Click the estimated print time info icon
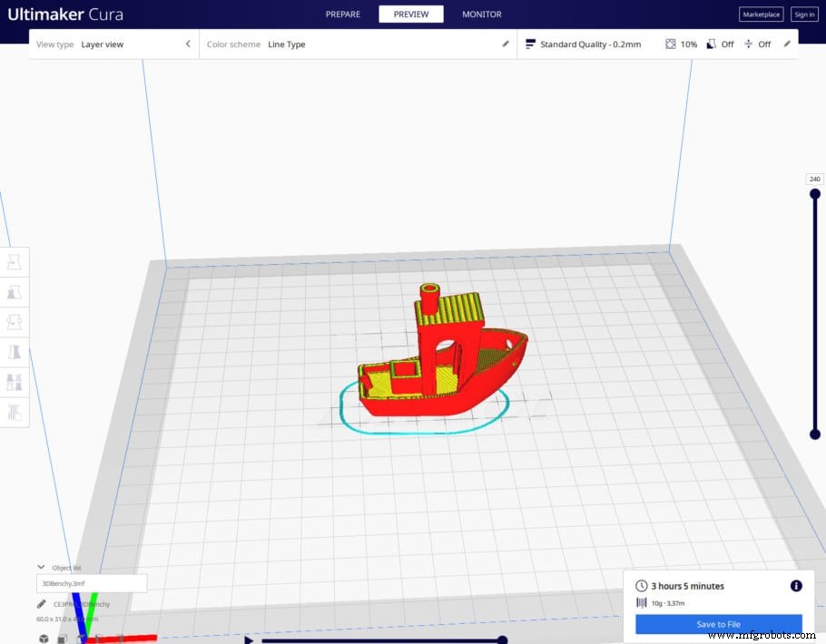This screenshot has height=644, width=826. tap(796, 586)
